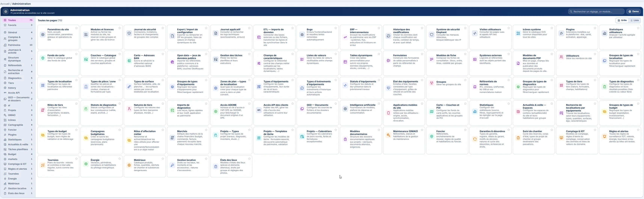
Task: Select Toutes category in sidebar
Action: click(x=18, y=20)
